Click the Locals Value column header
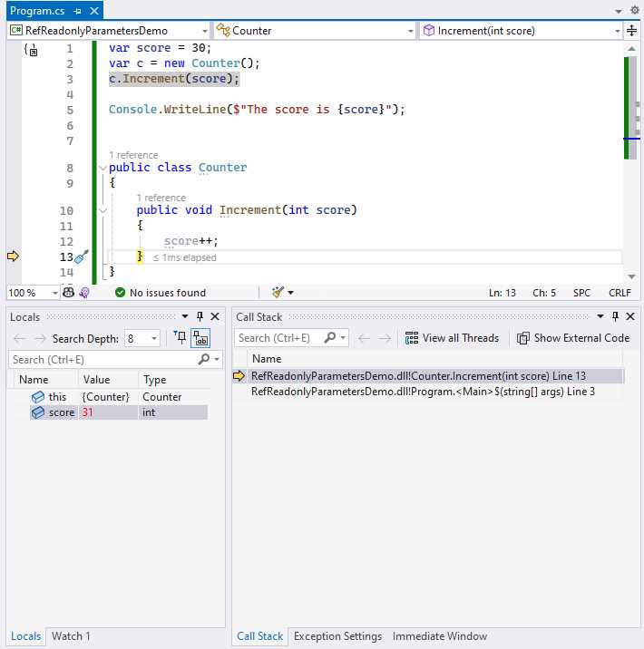Screen dimensions: 644x649 [96, 380]
